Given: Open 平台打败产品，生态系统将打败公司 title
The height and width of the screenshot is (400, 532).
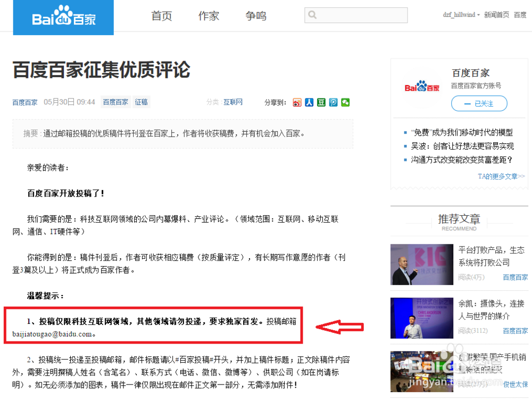Looking at the screenshot, I should (491, 256).
